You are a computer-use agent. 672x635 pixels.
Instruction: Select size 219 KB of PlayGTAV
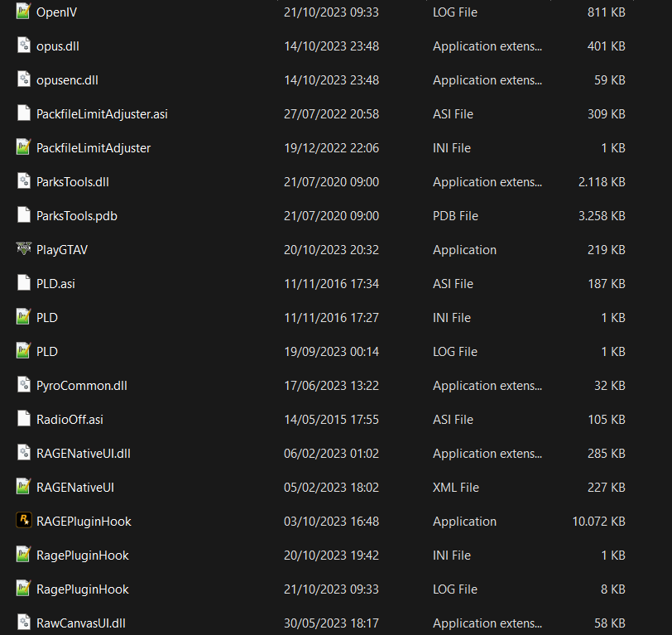point(606,250)
